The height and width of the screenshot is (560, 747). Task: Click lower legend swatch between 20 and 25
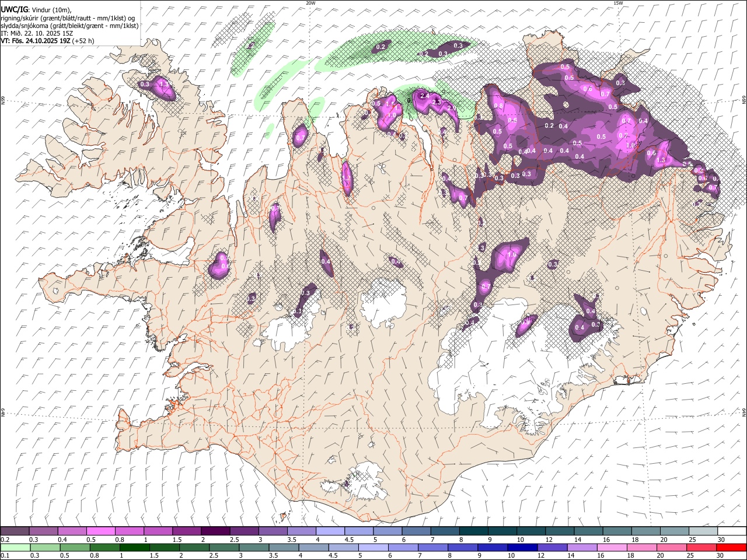672,547
